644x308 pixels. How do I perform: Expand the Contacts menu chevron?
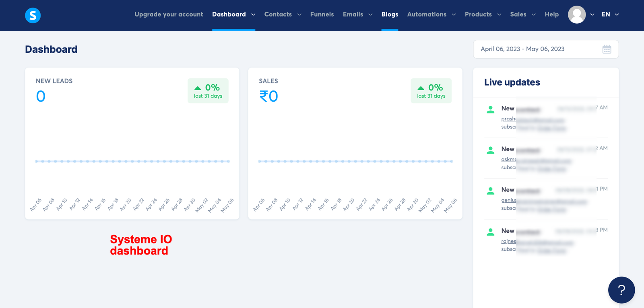pyautogui.click(x=299, y=14)
